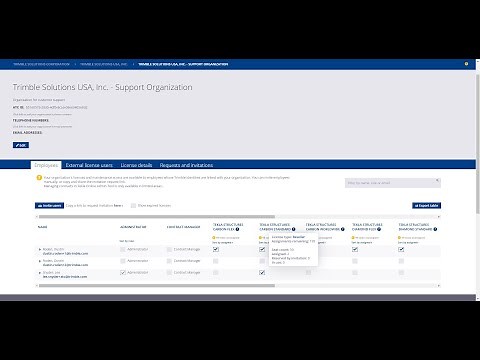Open the External license users tab
The width and height of the screenshot is (480, 360).
[x=89, y=165]
